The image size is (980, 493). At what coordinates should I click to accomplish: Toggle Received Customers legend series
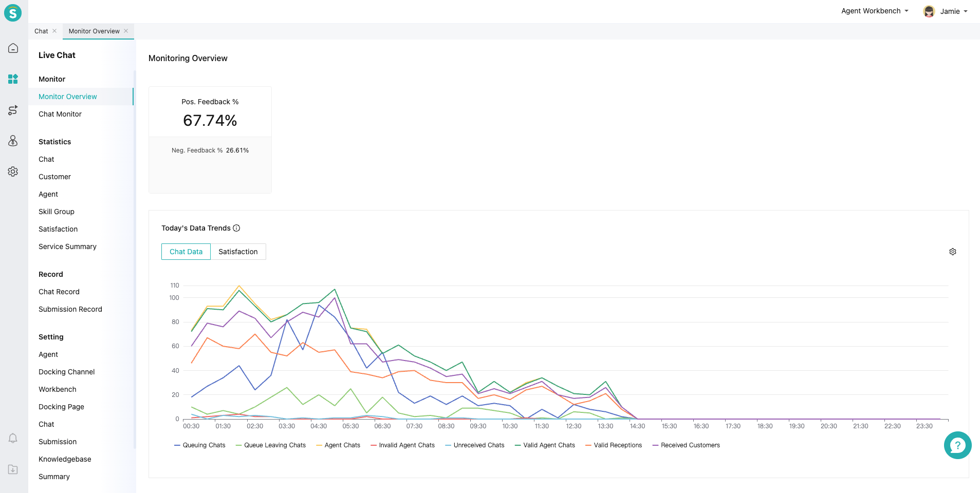686,445
